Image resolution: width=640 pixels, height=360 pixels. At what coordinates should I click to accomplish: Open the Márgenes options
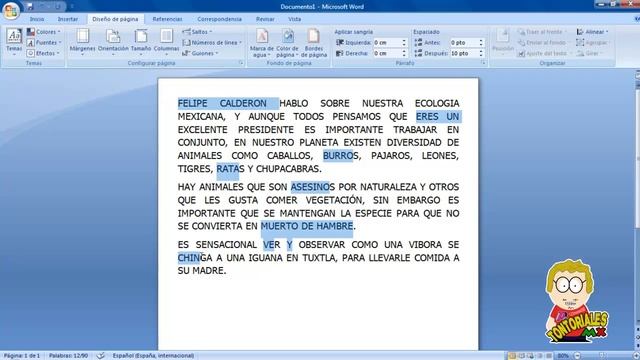[82, 42]
